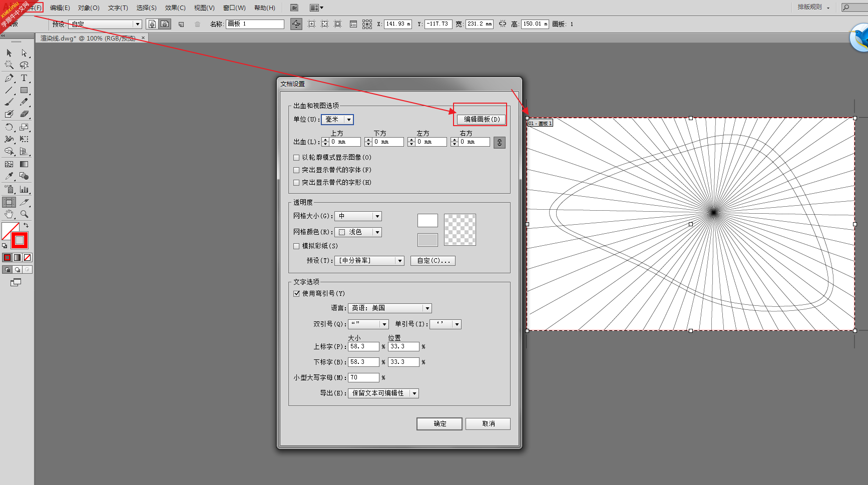Open the 视图(V) menu
Screen dimensions: 868x485
(204, 8)
